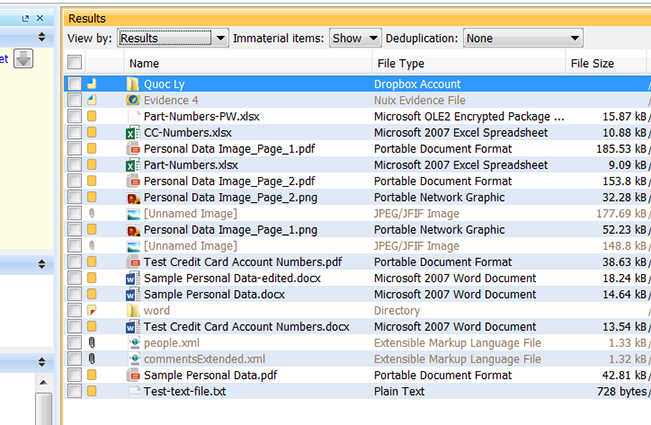
Task: Click the Excel icon beside CC-Numbers.xlsx
Action: tap(133, 133)
